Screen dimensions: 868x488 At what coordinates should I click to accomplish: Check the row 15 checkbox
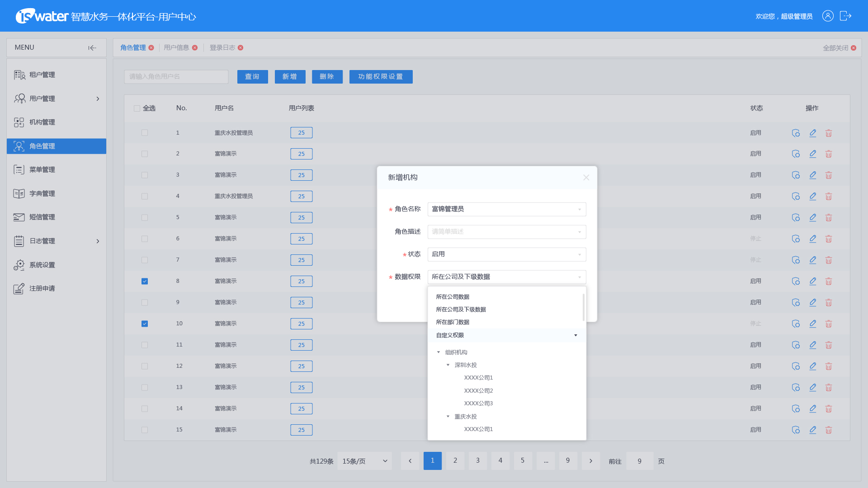[145, 430]
